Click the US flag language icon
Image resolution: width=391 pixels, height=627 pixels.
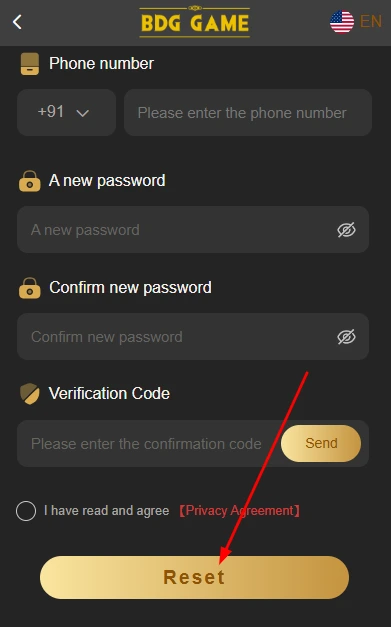[x=342, y=22]
